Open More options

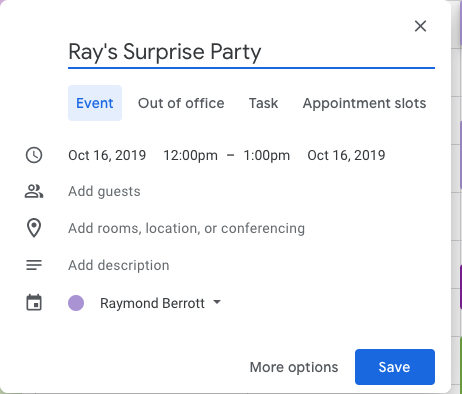pos(294,367)
